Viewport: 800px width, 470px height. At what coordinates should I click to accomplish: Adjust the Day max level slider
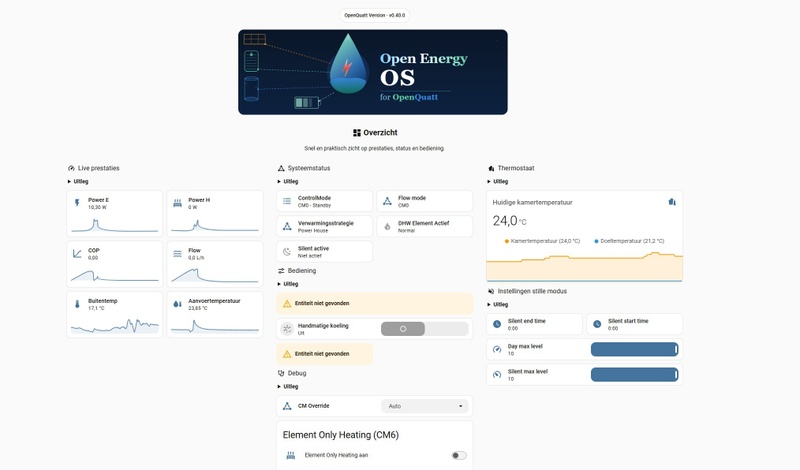tap(634, 350)
